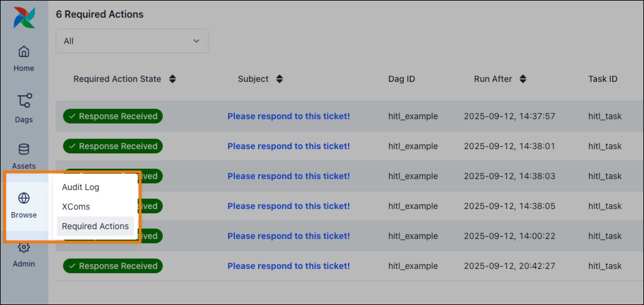Open the ticket link for 20:42:27 run
Viewport: 644px width, 305px height.
coord(288,266)
